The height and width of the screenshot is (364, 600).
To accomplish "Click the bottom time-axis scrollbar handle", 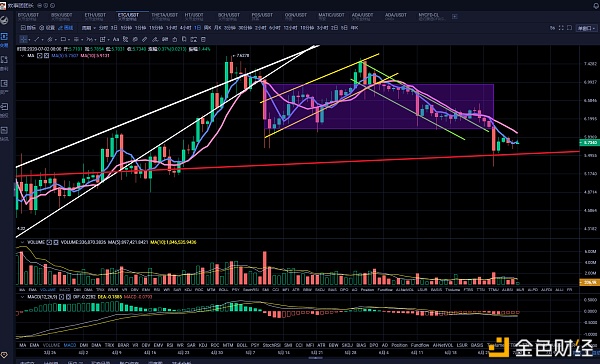I will pyautogui.click(x=315, y=358).
